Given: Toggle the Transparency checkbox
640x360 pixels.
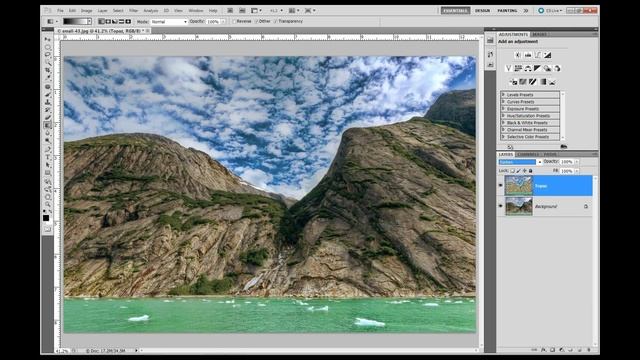Looking at the screenshot, I should [276, 21].
